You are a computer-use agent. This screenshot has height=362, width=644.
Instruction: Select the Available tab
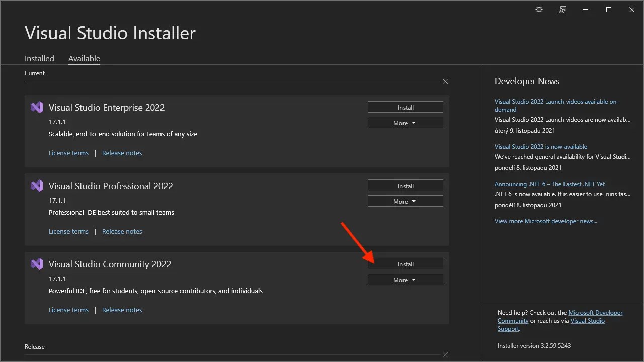(x=84, y=58)
